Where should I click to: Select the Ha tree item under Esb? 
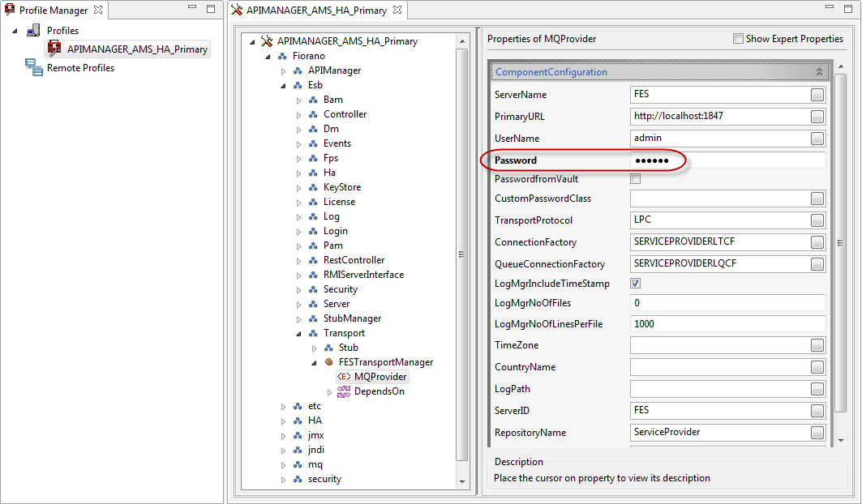pyautogui.click(x=329, y=173)
